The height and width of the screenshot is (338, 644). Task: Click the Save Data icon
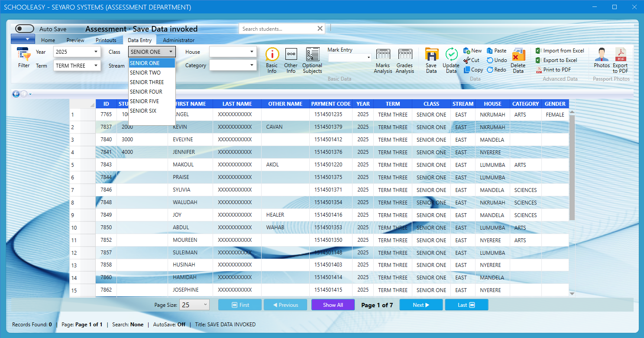(431, 60)
